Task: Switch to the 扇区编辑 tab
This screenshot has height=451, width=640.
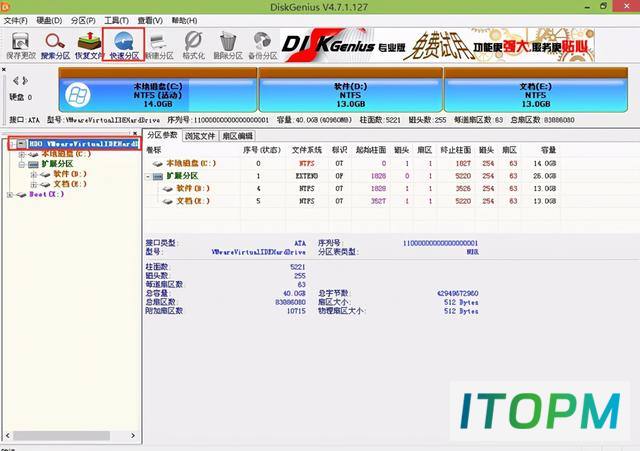Action: coord(237,136)
